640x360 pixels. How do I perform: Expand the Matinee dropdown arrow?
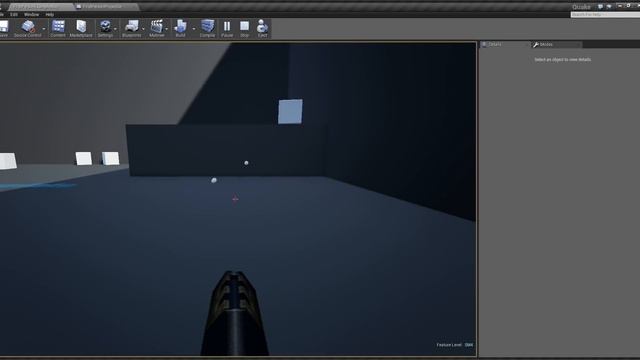167,29
